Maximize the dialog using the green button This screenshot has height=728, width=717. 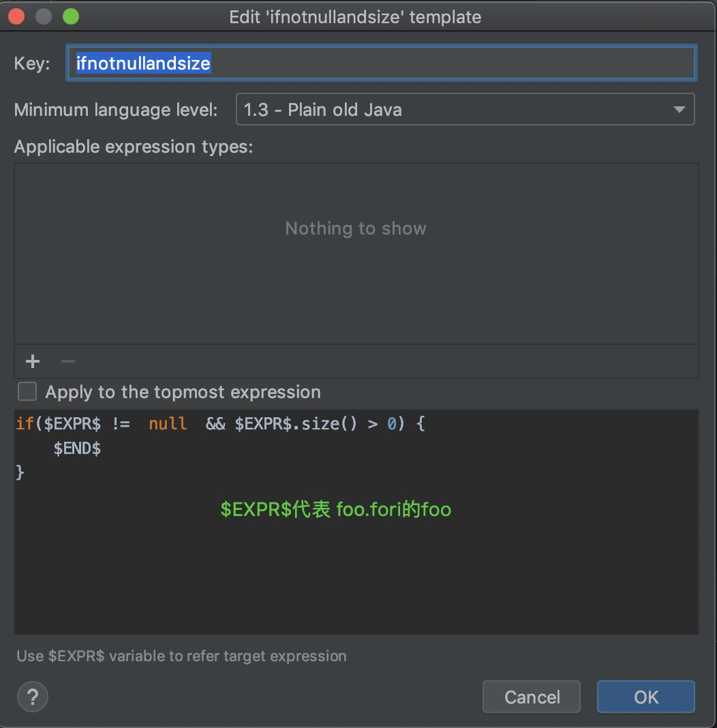pyautogui.click(x=70, y=16)
